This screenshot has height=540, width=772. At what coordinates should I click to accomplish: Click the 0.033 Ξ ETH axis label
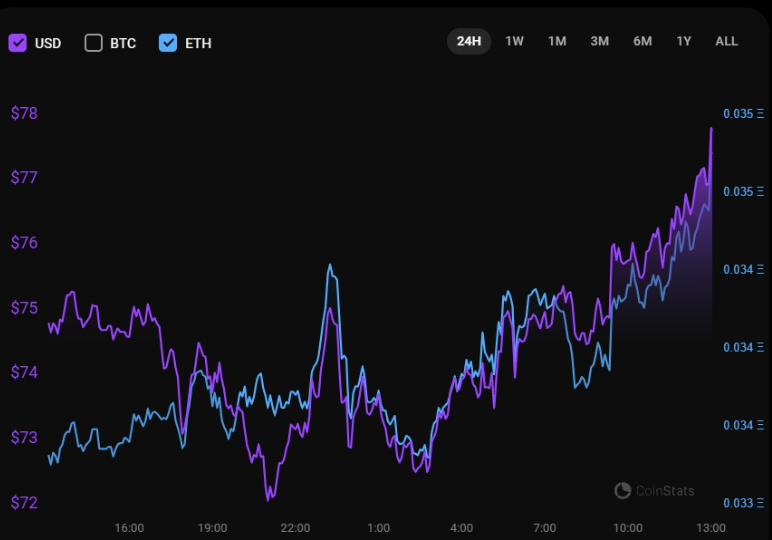point(743,503)
